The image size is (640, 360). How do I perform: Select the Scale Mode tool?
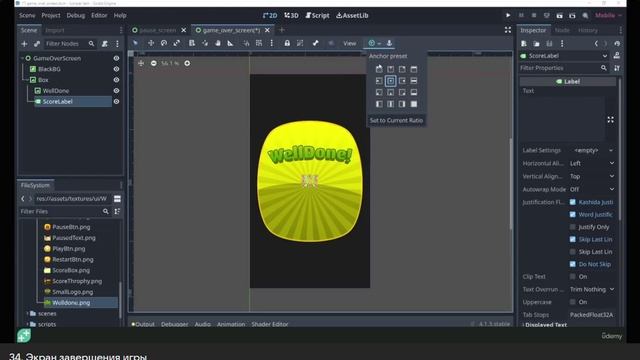tap(177, 43)
